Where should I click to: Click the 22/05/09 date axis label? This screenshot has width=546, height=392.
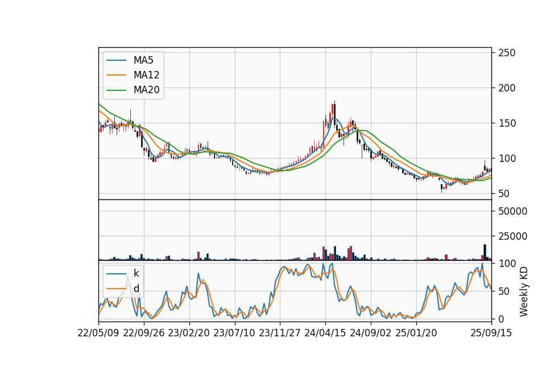pos(98,333)
